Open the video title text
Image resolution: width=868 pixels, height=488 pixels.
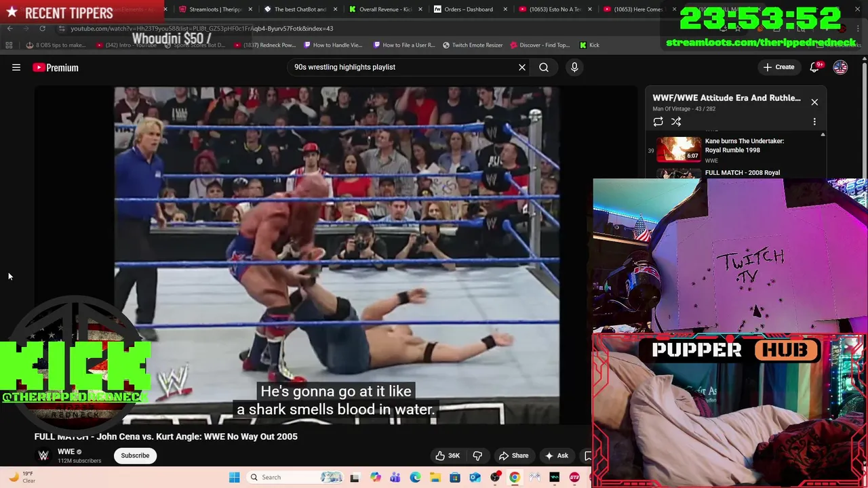tap(166, 436)
